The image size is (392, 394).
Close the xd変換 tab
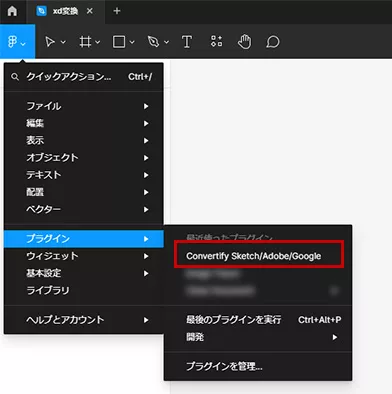(x=90, y=11)
